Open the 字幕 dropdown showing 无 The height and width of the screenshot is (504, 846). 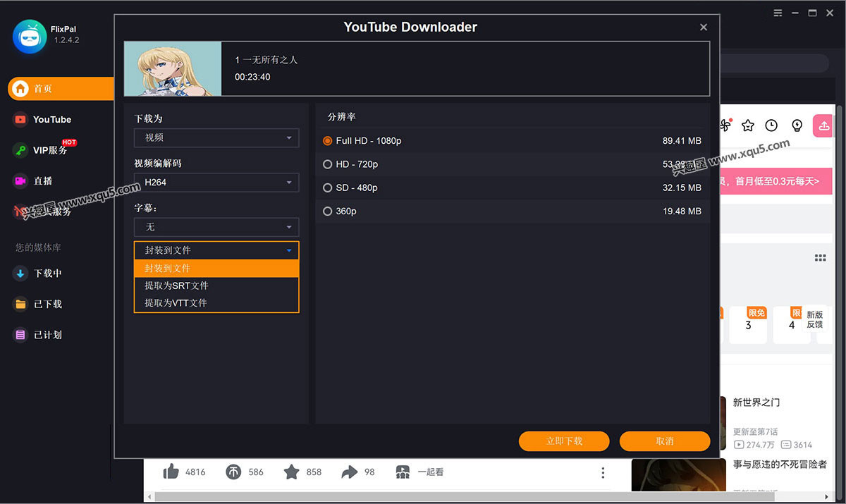(x=216, y=227)
